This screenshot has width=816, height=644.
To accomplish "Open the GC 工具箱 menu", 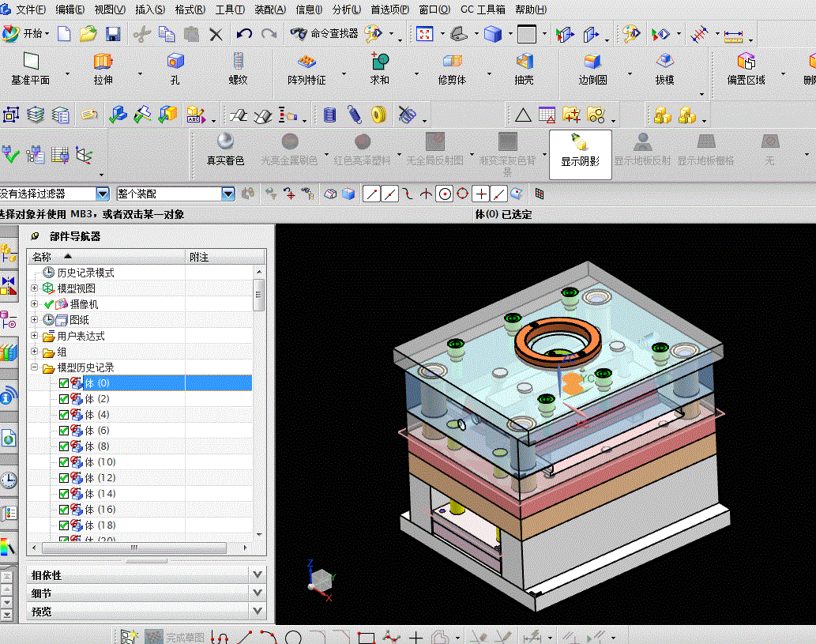I will click(x=483, y=9).
